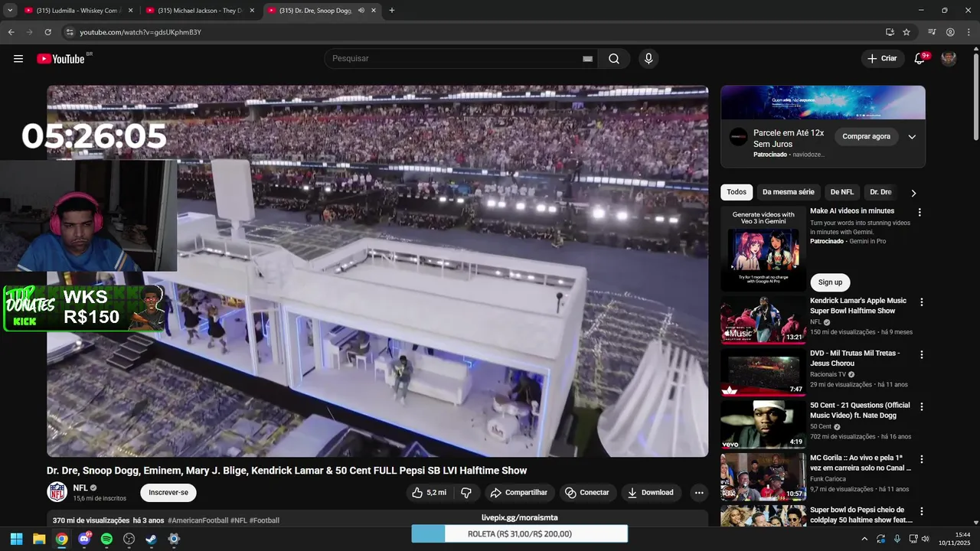980x551 pixels.
Task: Expand the sponsored ad chevron
Action: [x=912, y=137]
